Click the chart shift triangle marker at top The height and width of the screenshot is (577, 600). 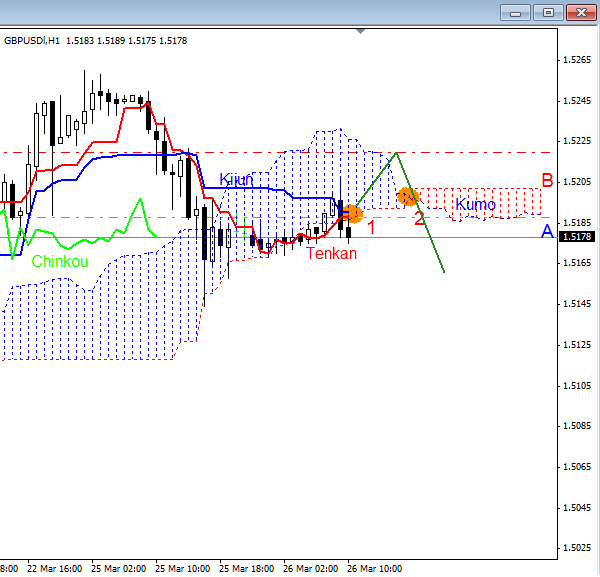point(360,31)
